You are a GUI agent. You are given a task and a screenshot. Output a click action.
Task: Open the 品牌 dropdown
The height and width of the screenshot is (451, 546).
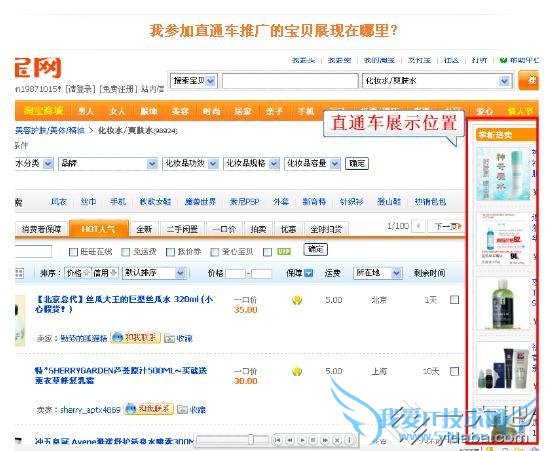108,163
